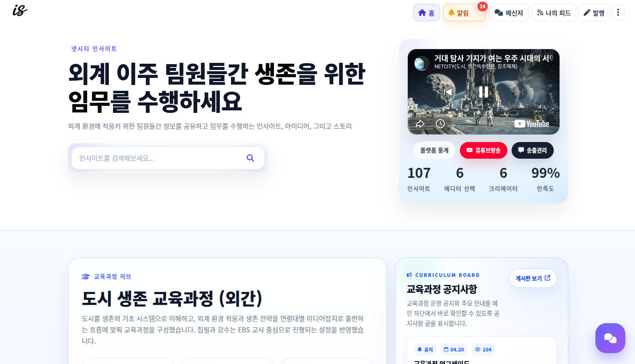Go to the 홈 (Home) page
Screen dimensions: 635x364
click(x=426, y=13)
